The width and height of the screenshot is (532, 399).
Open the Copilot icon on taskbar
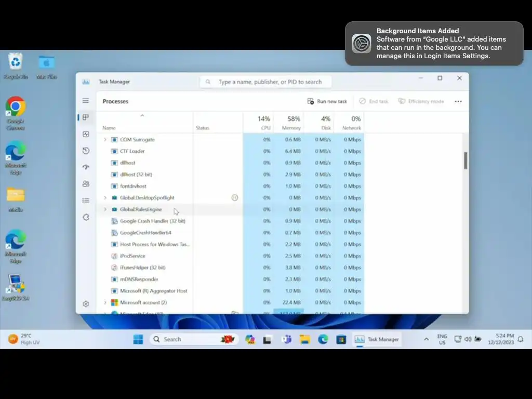(250, 339)
